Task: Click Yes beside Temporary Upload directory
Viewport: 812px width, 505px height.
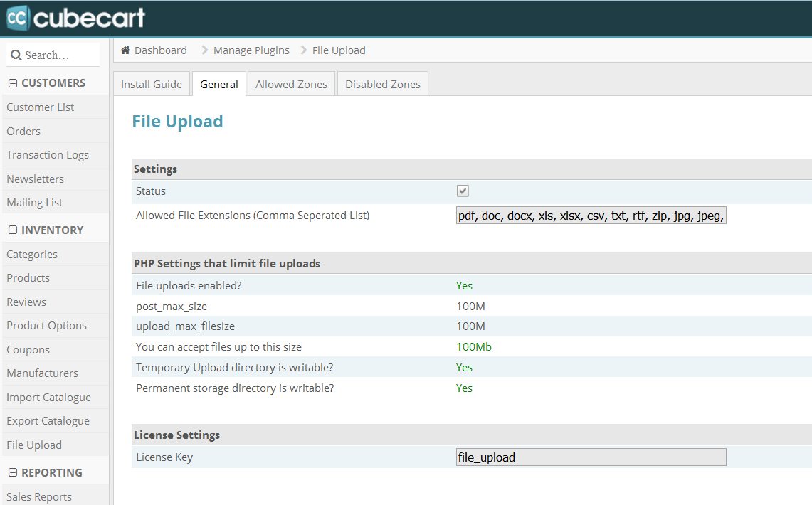Action: click(464, 367)
